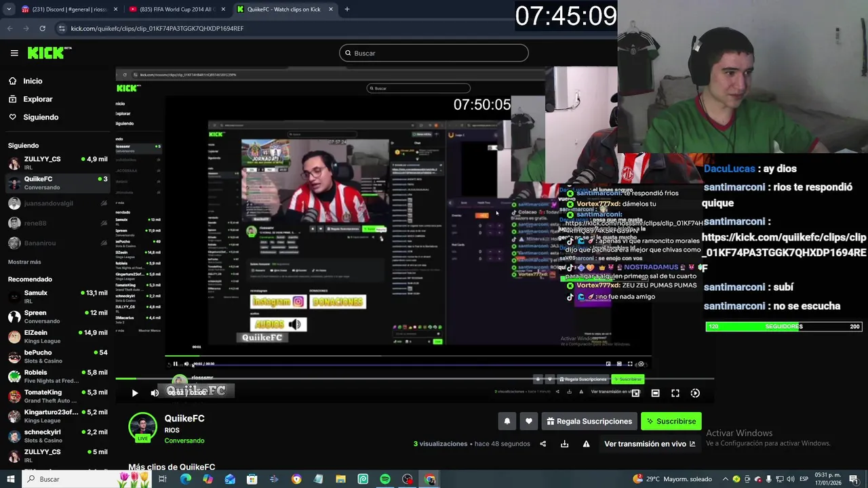The height and width of the screenshot is (488, 868).
Task: Open the Windows notification center
Action: [853, 479]
